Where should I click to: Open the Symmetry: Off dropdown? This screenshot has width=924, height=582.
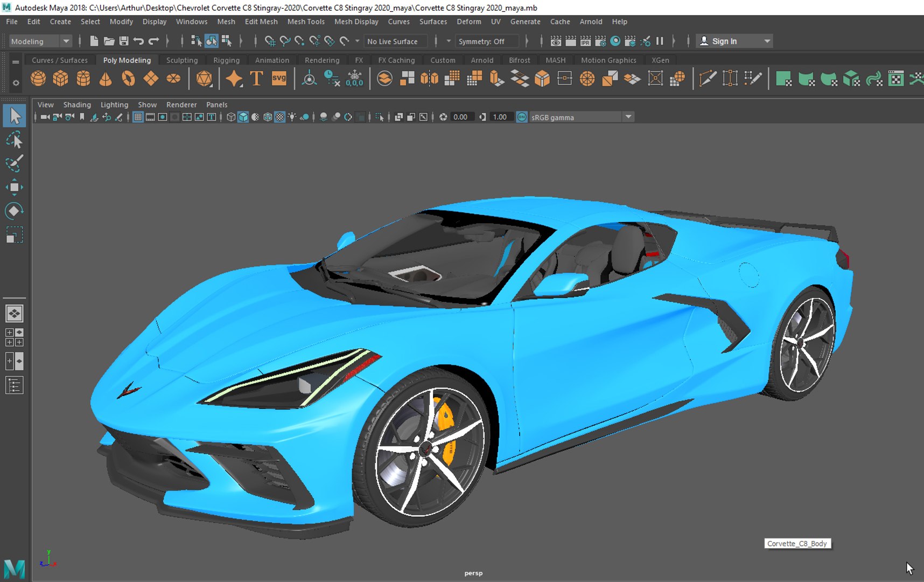(x=487, y=41)
